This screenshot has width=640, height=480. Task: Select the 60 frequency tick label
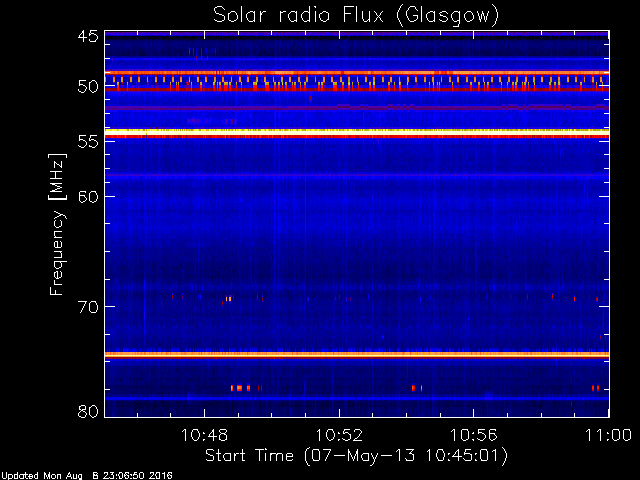pos(88,196)
